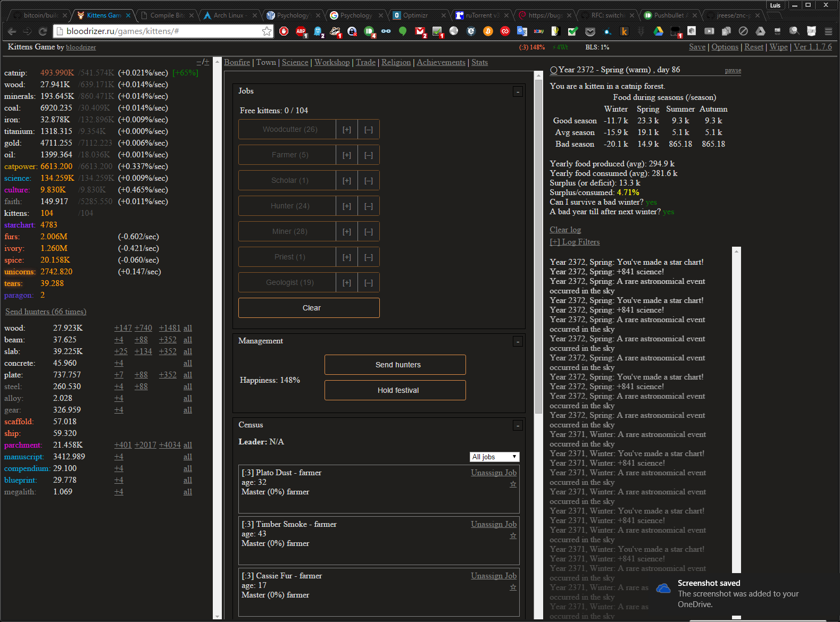Collapse the Jobs panel
Image resolution: width=840 pixels, height=622 pixels.
(518, 92)
